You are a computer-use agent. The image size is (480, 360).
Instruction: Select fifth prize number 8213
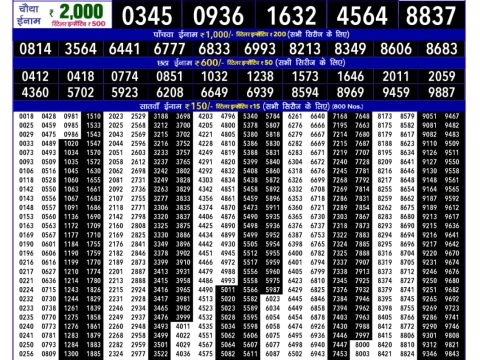305,49
